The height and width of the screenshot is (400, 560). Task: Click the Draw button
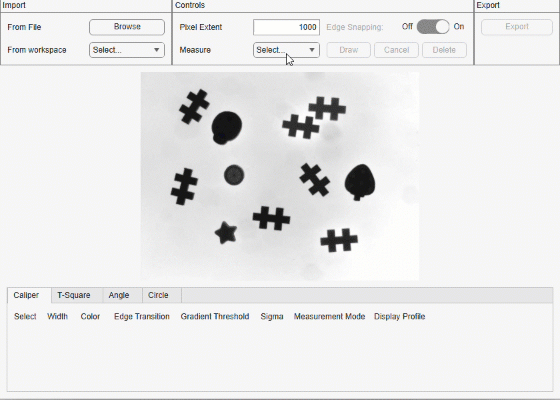pyautogui.click(x=349, y=50)
